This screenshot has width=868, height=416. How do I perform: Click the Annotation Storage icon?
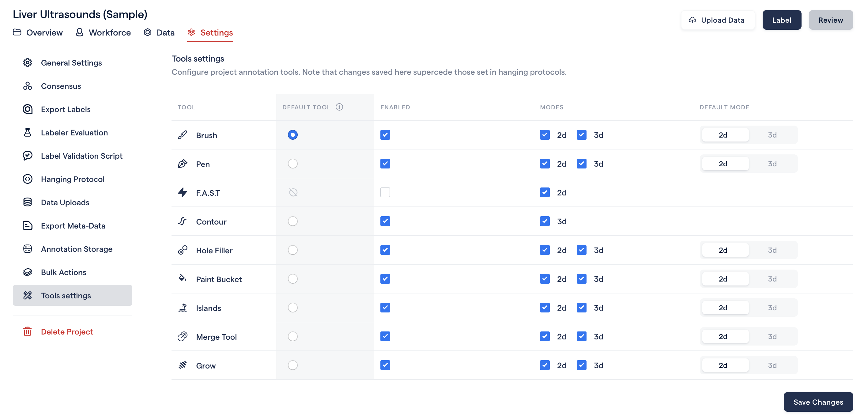(x=28, y=249)
